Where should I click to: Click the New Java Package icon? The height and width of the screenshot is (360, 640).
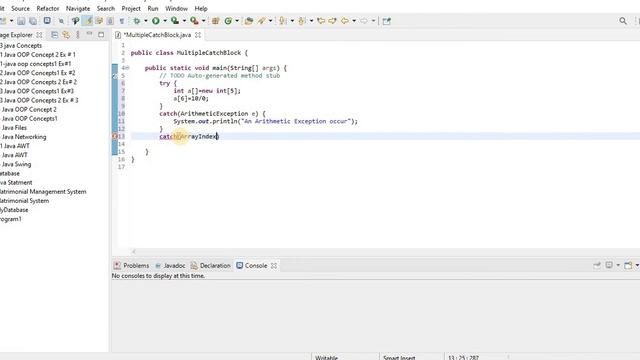coord(216,21)
